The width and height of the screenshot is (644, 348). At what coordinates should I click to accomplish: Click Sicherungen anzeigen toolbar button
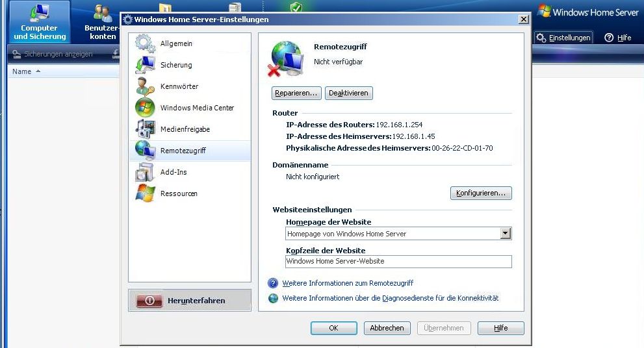tap(52, 54)
